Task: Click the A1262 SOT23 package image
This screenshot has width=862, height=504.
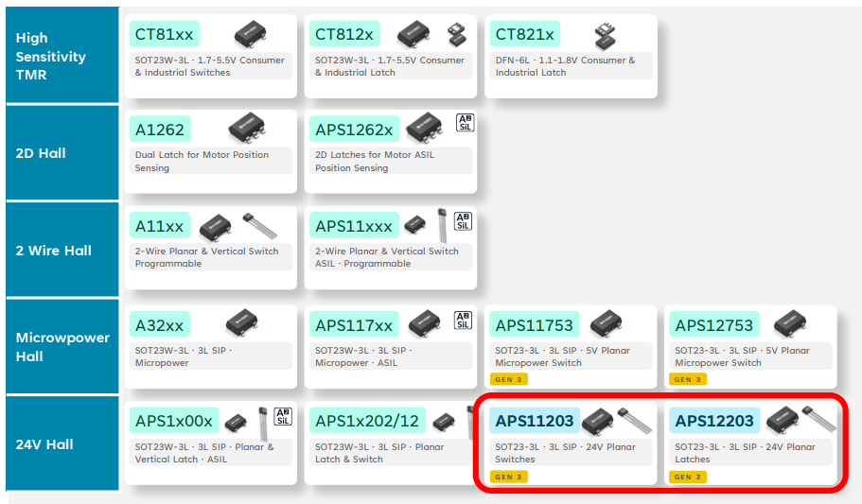Action: [248, 127]
